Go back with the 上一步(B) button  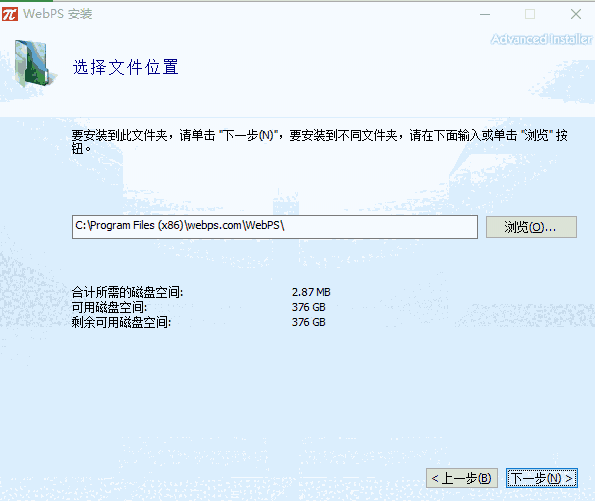coord(462,478)
